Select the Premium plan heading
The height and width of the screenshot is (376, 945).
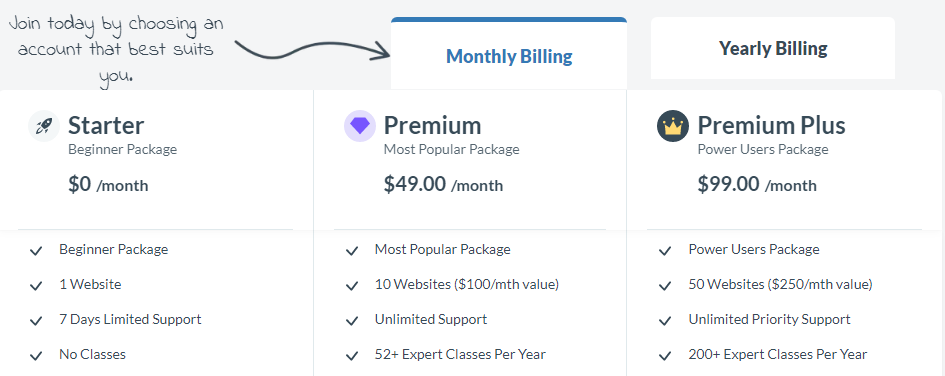tap(433, 125)
